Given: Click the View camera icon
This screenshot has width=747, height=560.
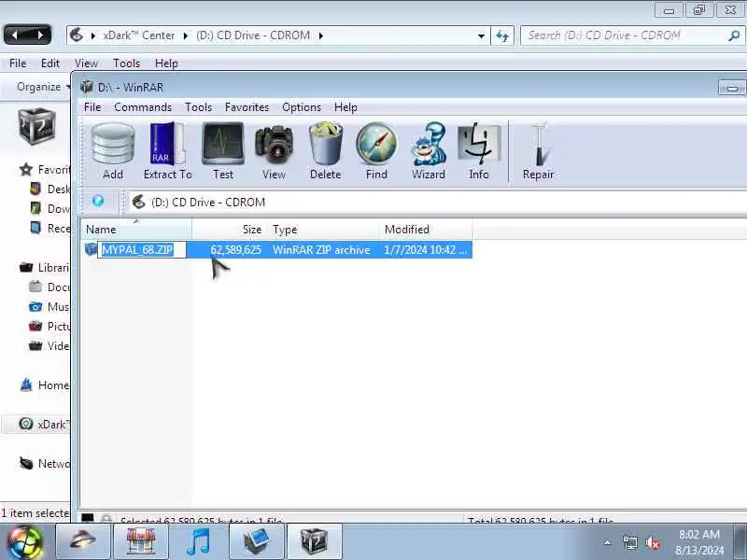Looking at the screenshot, I should pos(274,151).
